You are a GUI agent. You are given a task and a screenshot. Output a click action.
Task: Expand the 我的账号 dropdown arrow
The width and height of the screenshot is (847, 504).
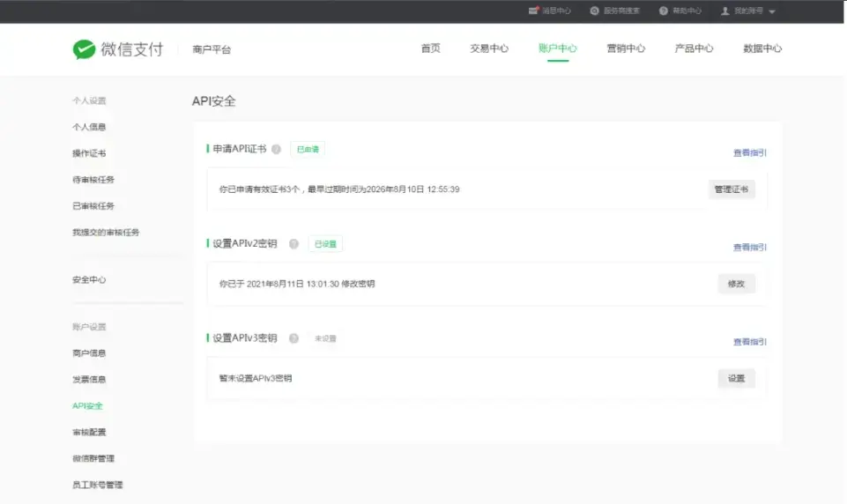(x=772, y=11)
